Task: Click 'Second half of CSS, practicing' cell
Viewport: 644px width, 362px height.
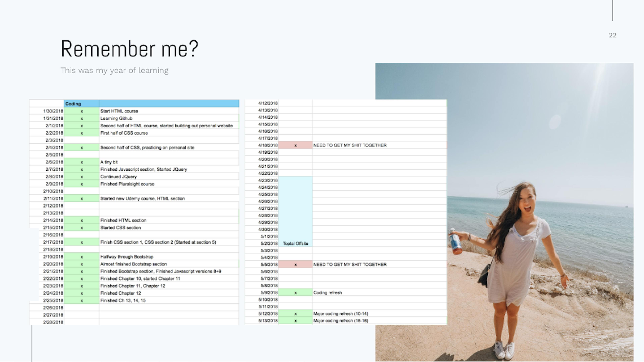Action: tap(169, 147)
